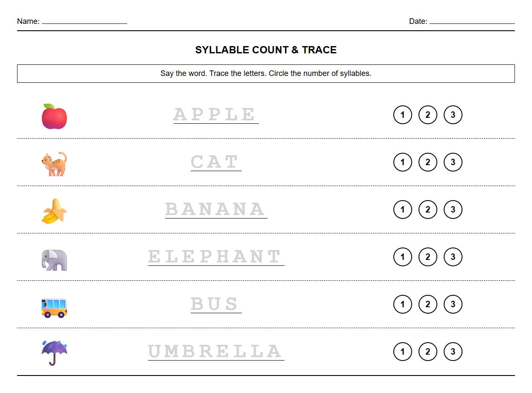The width and height of the screenshot is (532, 393).
Task: Circle 3 syllables for BANANA
Action: coord(453,210)
